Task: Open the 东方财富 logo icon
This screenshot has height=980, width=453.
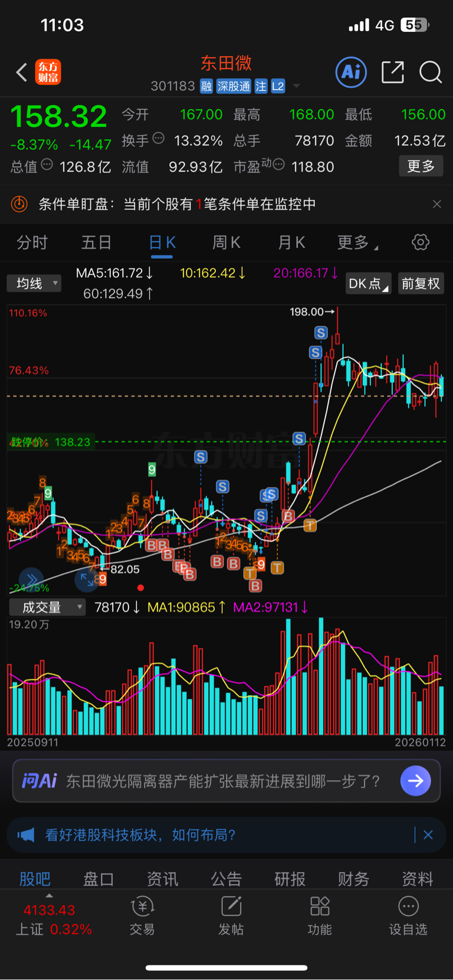Action: [48, 72]
